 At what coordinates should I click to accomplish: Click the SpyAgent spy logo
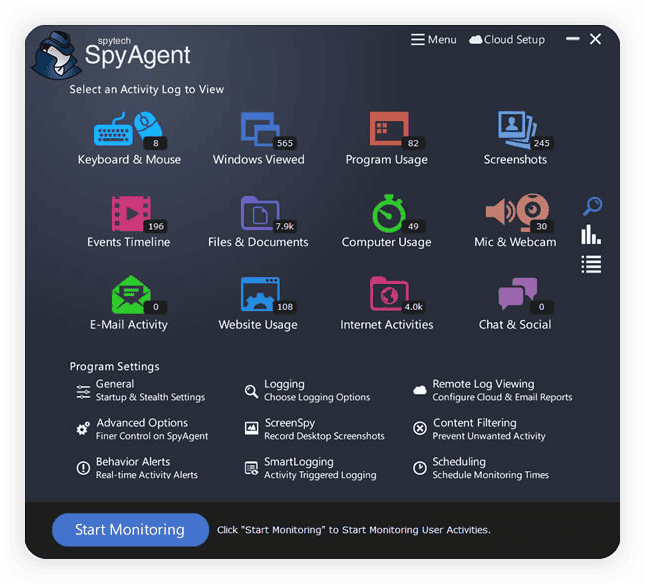[x=56, y=55]
